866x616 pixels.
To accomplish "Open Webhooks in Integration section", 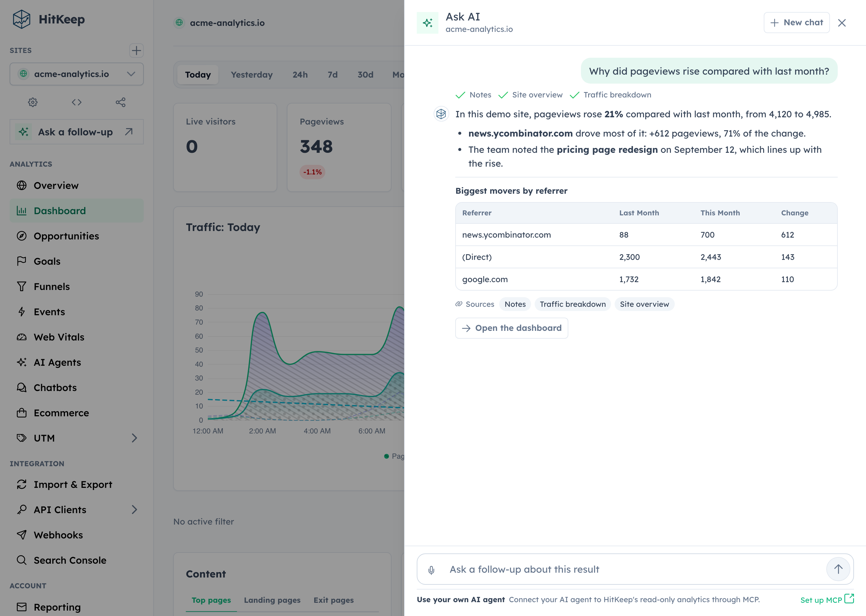I will click(77, 535).
